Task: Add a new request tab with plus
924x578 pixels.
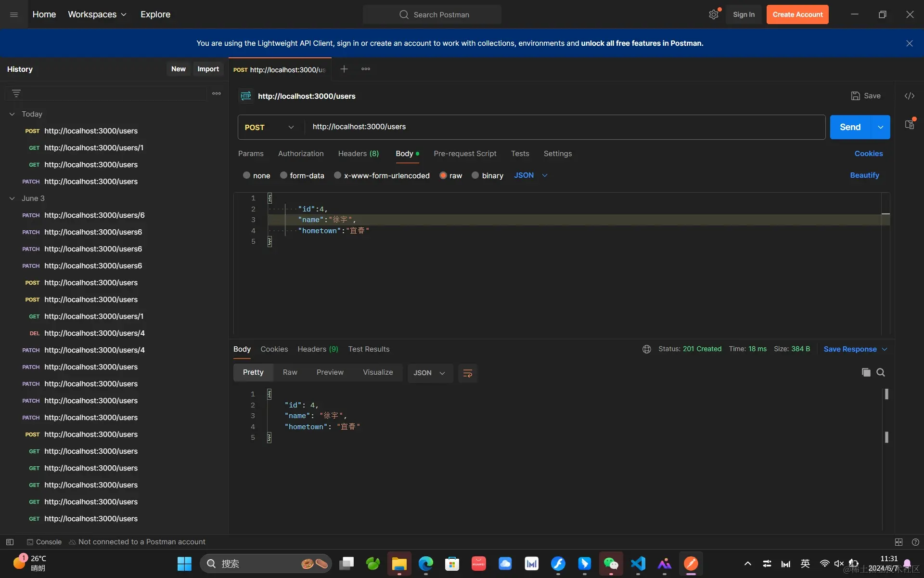Action: (344, 69)
